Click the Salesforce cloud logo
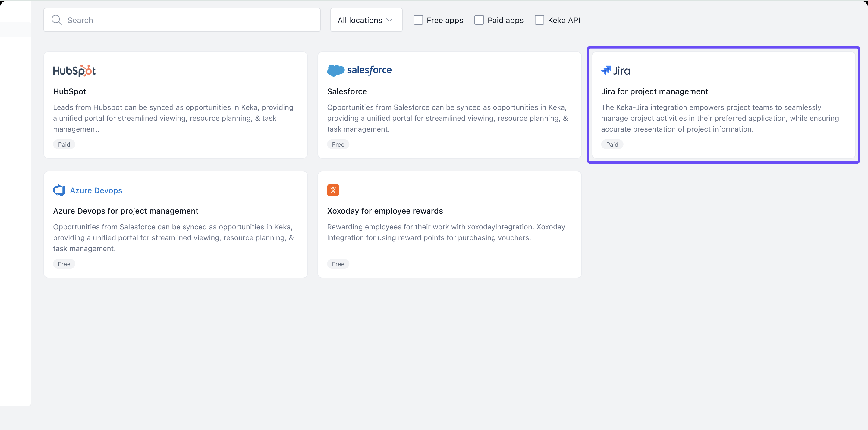 [x=335, y=70]
